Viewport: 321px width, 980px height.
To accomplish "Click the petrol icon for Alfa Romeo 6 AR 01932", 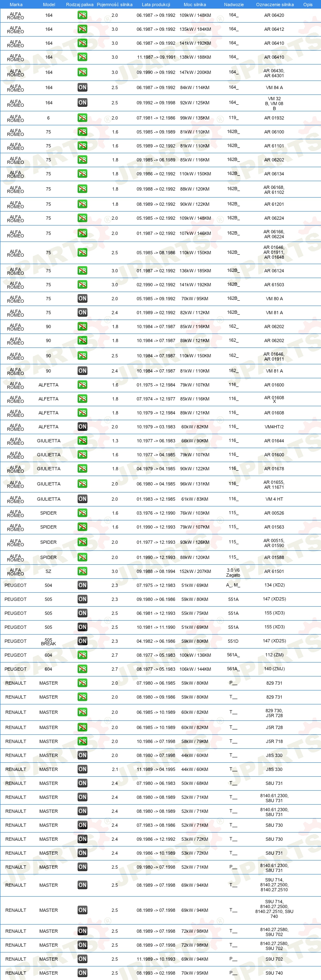I will point(83,118).
